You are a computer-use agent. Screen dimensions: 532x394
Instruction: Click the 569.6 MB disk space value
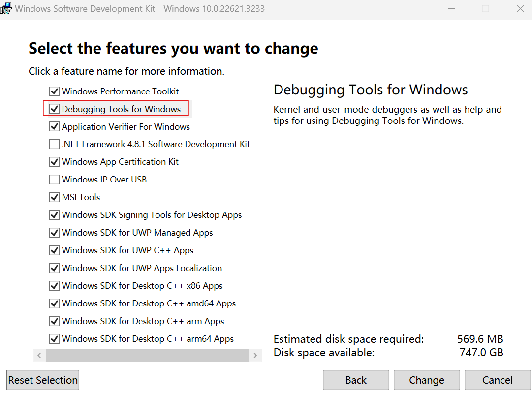tap(480, 339)
